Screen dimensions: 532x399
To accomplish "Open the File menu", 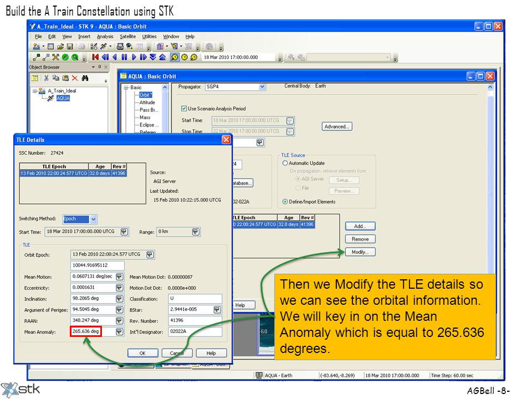I will tap(38, 37).
